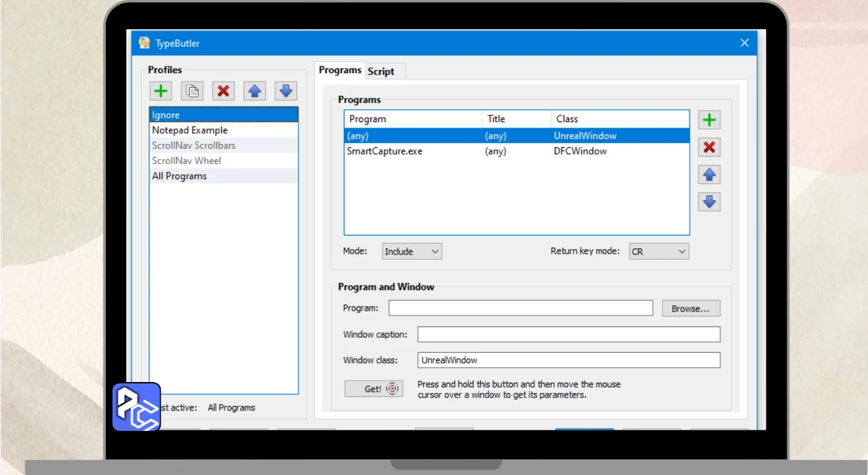Open the Mode dropdown showing Include

412,251
